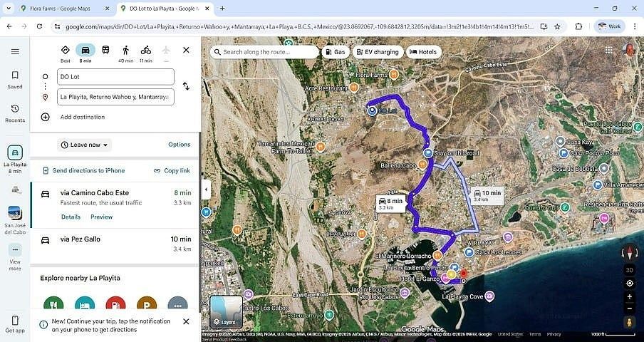
Task: Open the tab search dropdown
Action: [8, 9]
